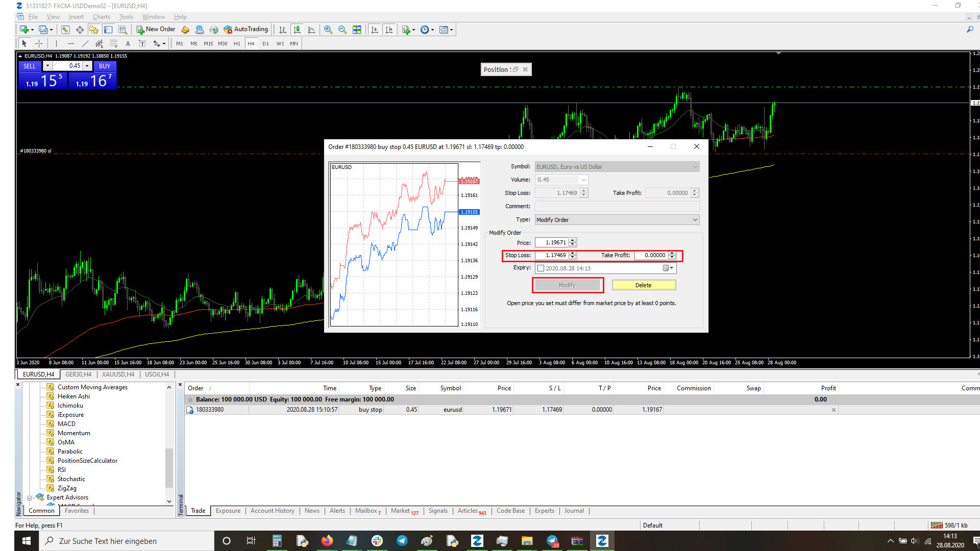Click the tile windows icon
980x551 pixels.
pyautogui.click(x=357, y=30)
